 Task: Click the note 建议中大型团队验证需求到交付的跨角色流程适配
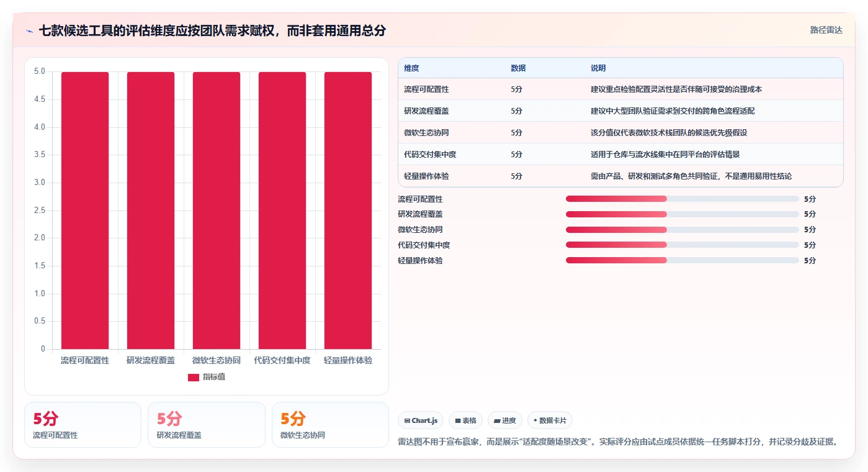pos(673,111)
